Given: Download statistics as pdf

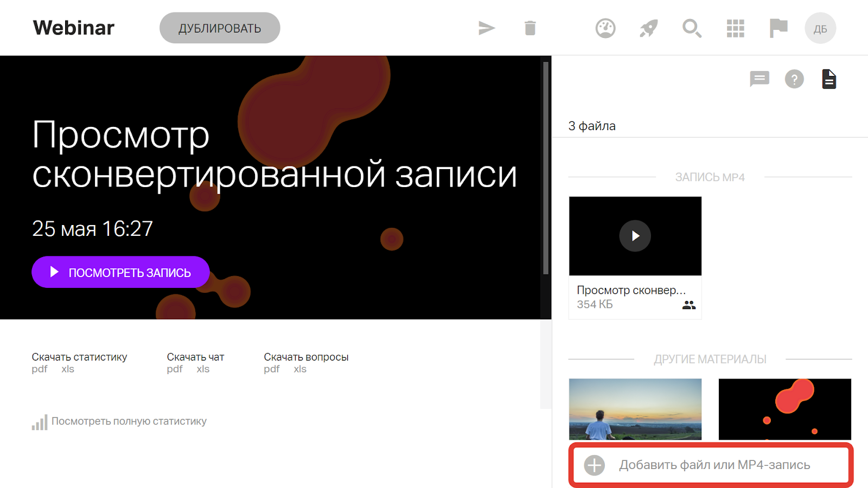Looking at the screenshot, I should 40,369.
